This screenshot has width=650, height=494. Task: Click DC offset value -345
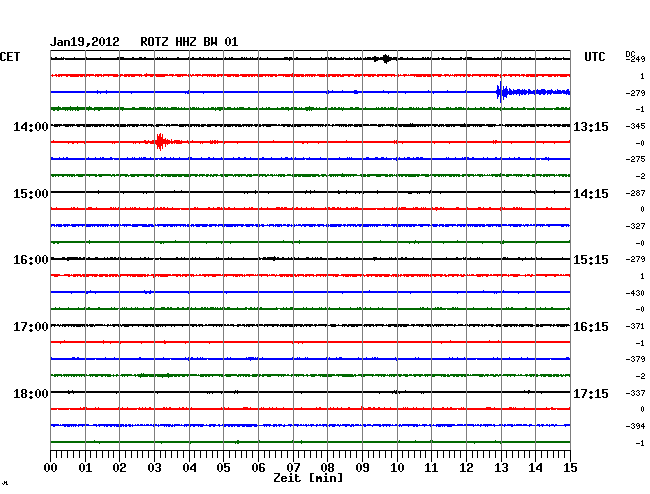click(635, 126)
